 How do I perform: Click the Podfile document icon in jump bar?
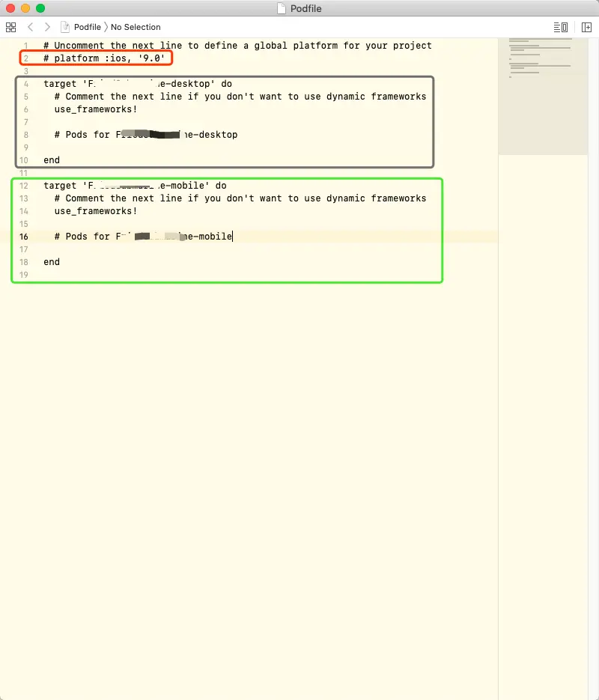coord(65,27)
